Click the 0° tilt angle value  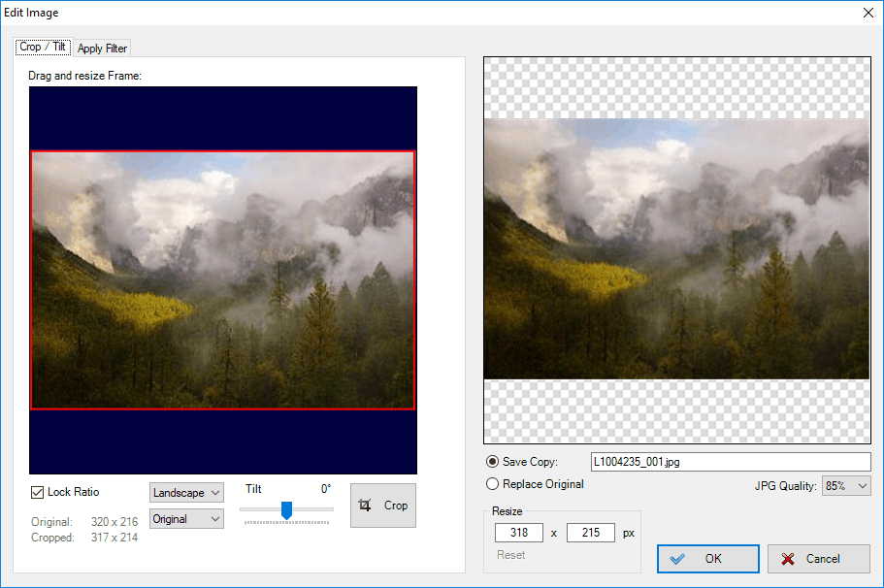tap(326, 489)
